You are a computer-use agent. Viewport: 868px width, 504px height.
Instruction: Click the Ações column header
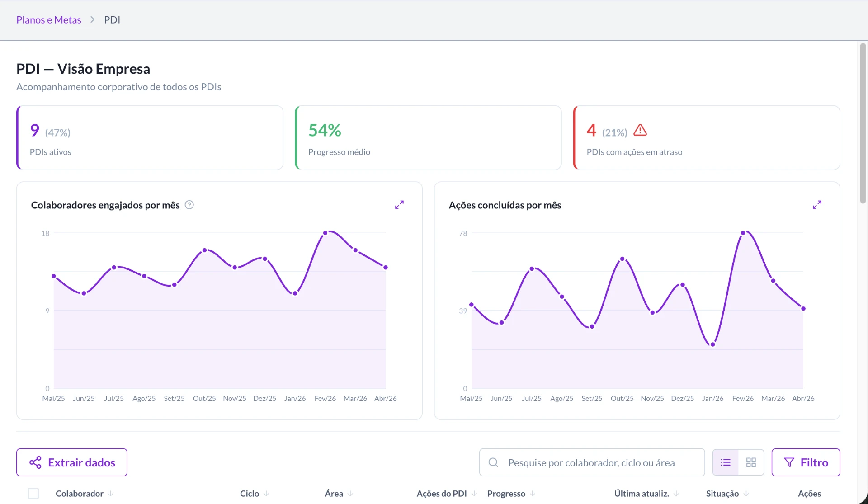809,494
